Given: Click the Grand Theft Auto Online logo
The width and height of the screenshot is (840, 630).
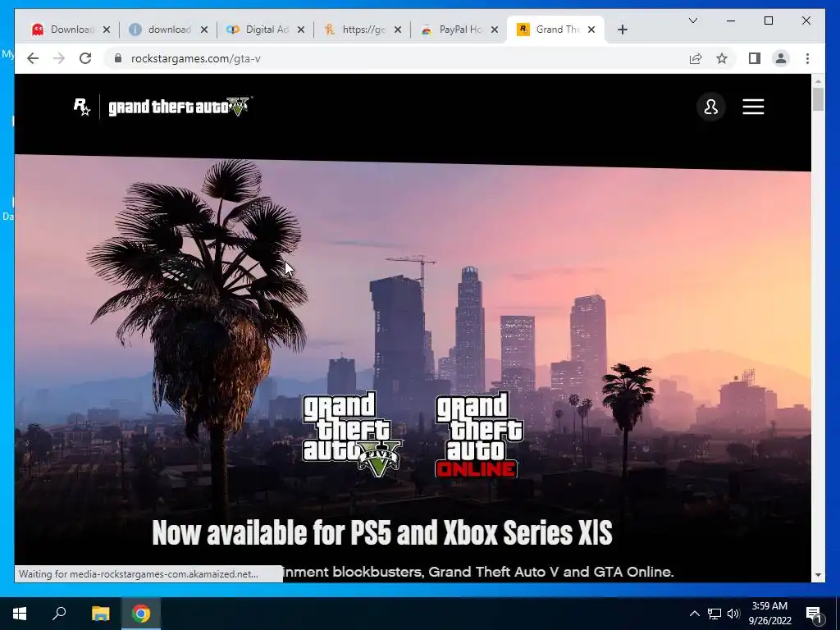Looking at the screenshot, I should (478, 434).
